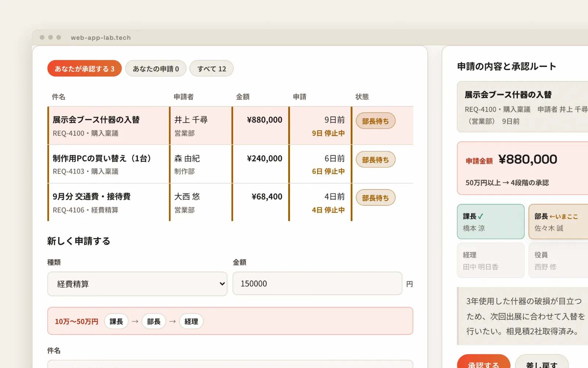Click applicant 森 由紀
The height and width of the screenshot is (368, 588).
pyautogui.click(x=187, y=158)
